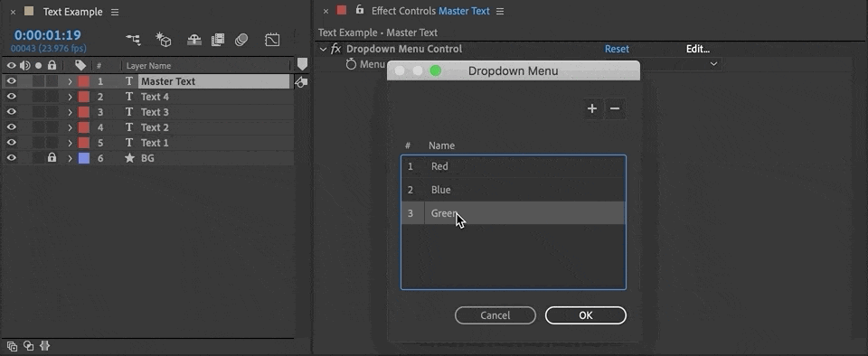Toggle the Draft 3D icon
This screenshot has height=356, width=868.
tap(164, 39)
